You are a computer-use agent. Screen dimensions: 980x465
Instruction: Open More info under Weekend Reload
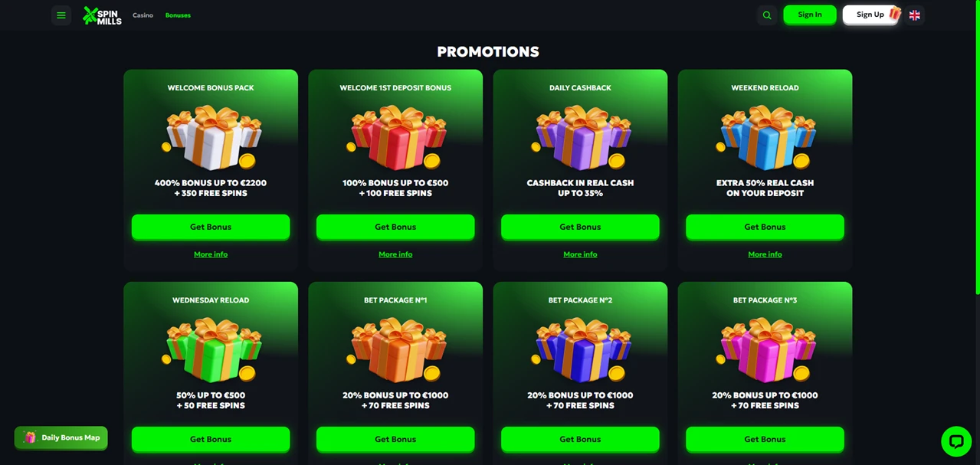(x=765, y=254)
